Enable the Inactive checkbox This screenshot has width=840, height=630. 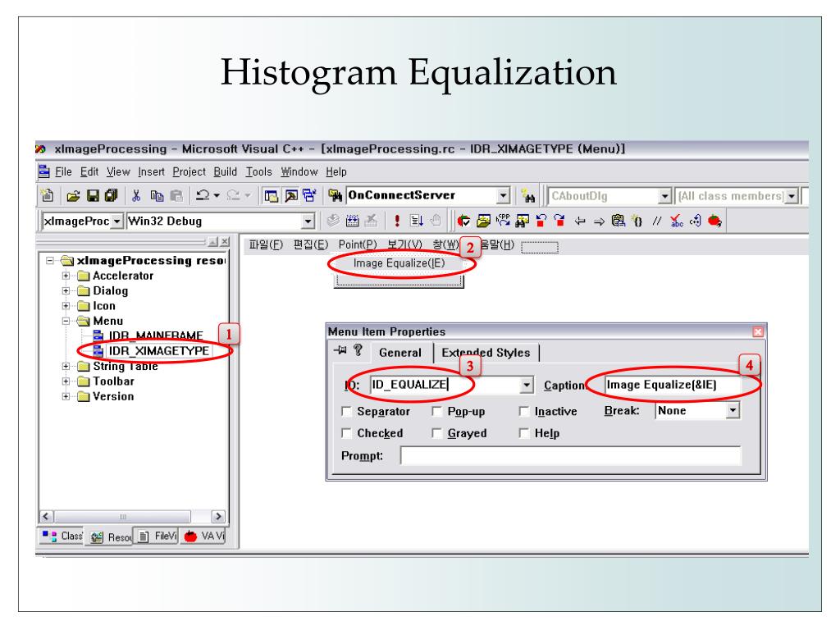(x=524, y=412)
